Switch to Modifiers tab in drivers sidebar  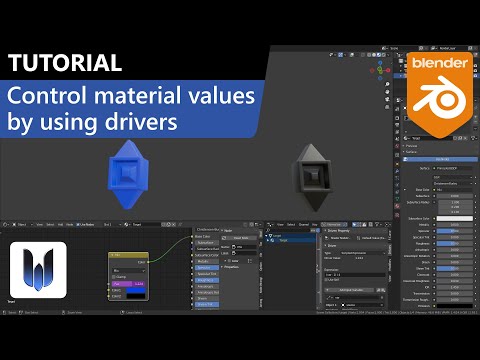click(x=390, y=266)
